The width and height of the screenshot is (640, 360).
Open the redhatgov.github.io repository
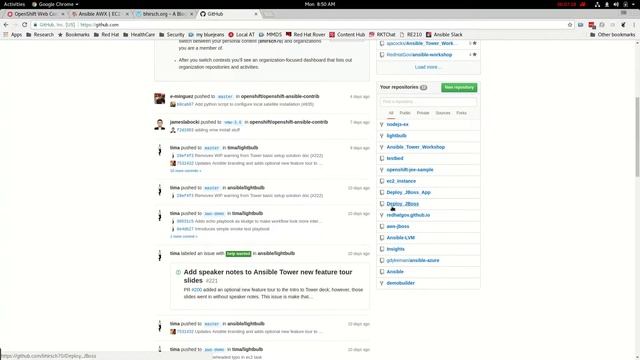coord(408,215)
